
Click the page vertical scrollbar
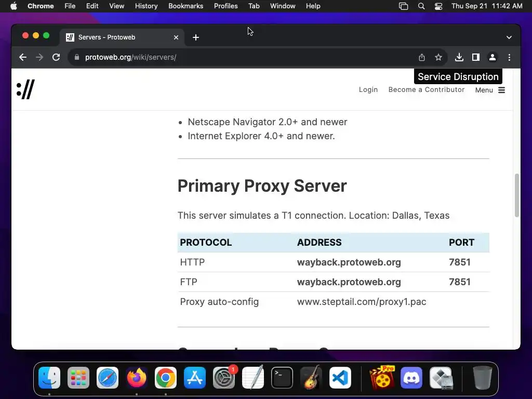click(x=517, y=195)
